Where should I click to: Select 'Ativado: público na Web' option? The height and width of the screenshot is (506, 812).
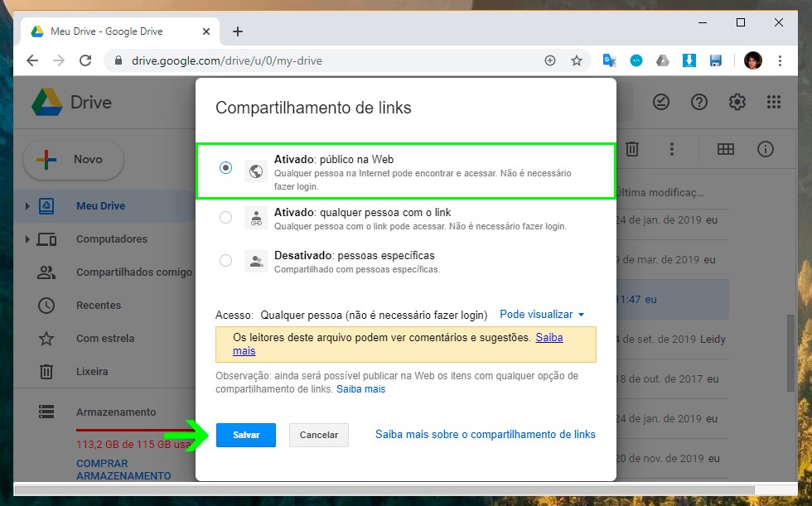(226, 167)
